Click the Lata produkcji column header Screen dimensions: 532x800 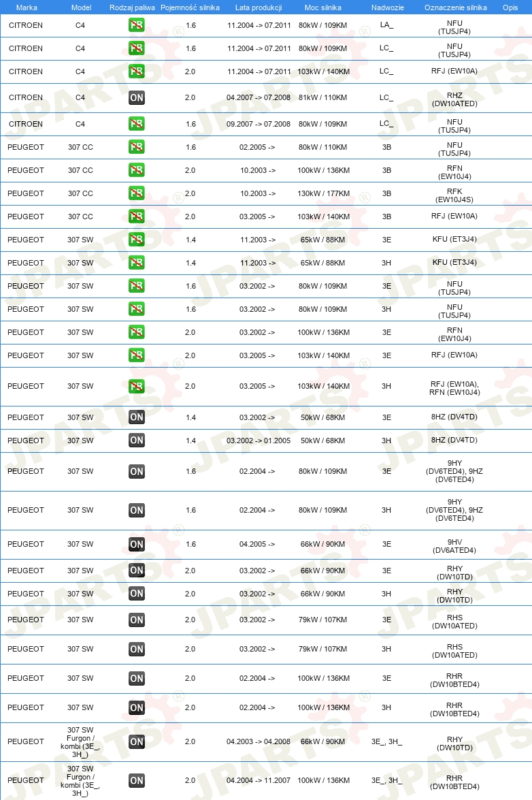pos(259,7)
